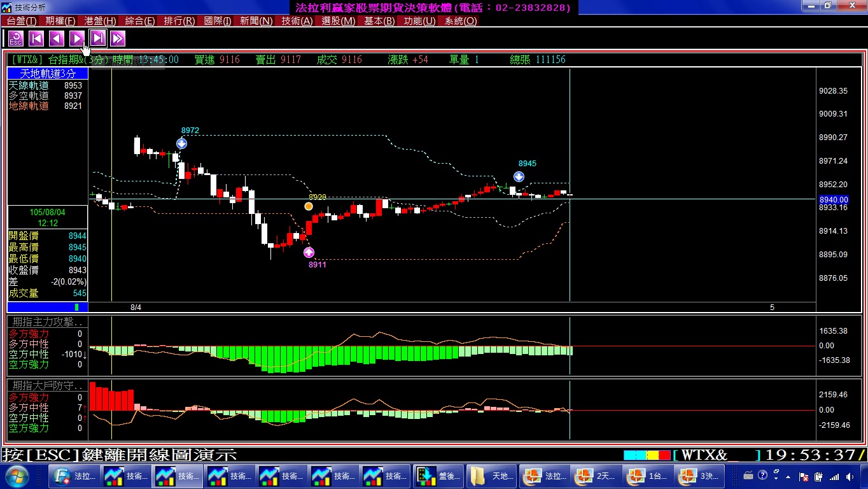
Task: Click the 天地軌道3分 indicator header
Action: pyautogui.click(x=48, y=74)
